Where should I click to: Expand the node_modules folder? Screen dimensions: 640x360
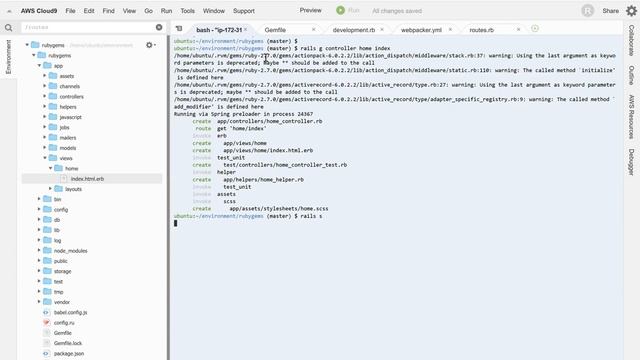(39, 250)
